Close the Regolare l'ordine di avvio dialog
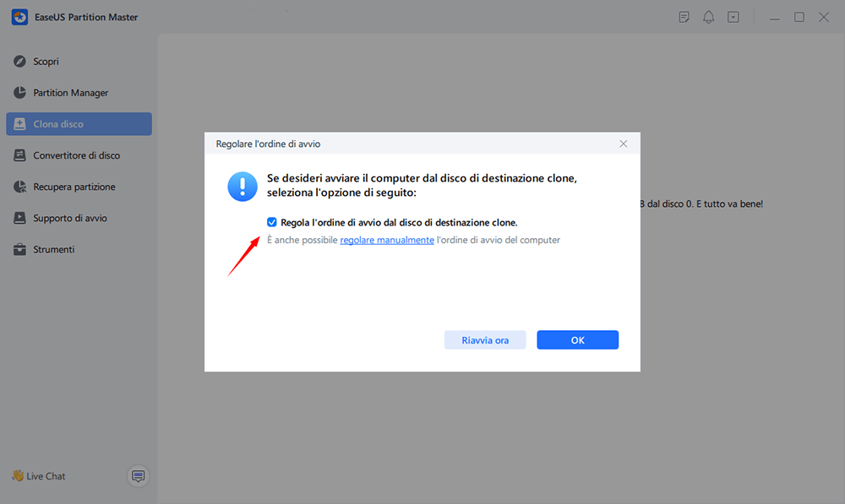The image size is (845, 504). (624, 144)
